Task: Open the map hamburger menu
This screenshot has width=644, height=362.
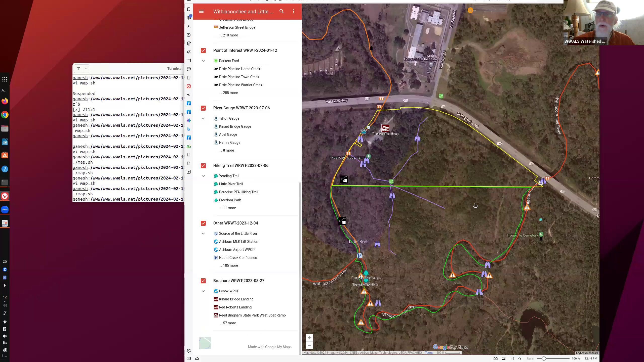Action: [x=201, y=11]
